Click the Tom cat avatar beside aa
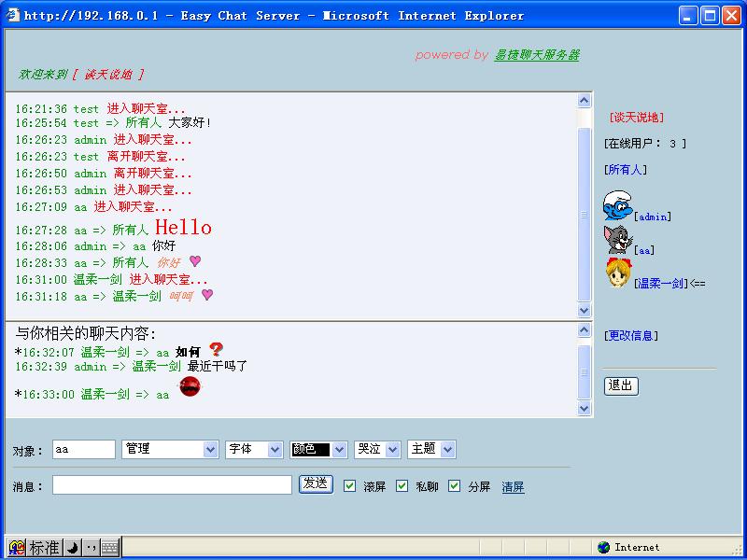Image resolution: width=747 pixels, height=560 pixels. coord(618,240)
